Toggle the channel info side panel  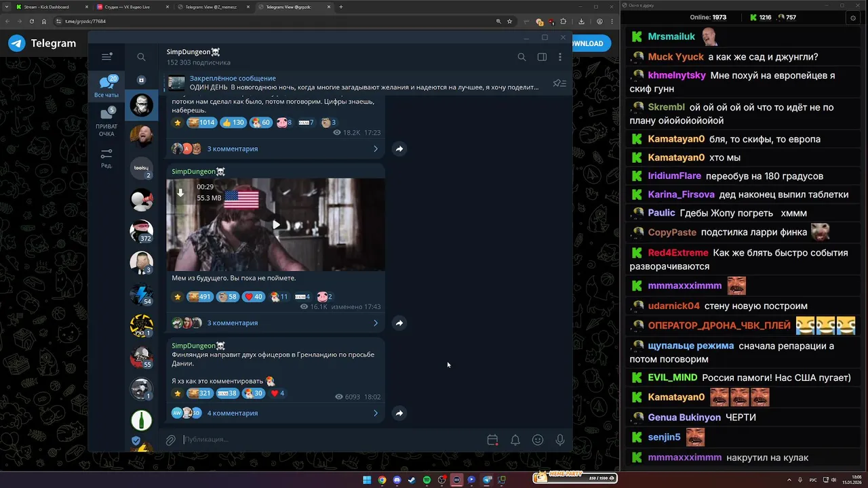point(542,57)
